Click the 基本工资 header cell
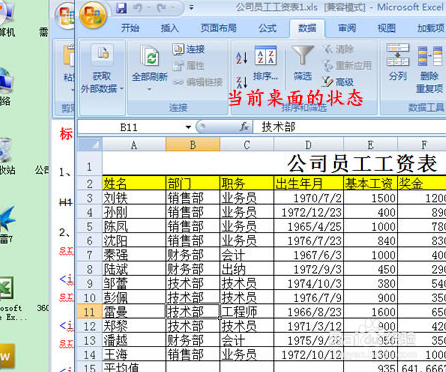Screen dimensions: 446x372 coord(370,183)
